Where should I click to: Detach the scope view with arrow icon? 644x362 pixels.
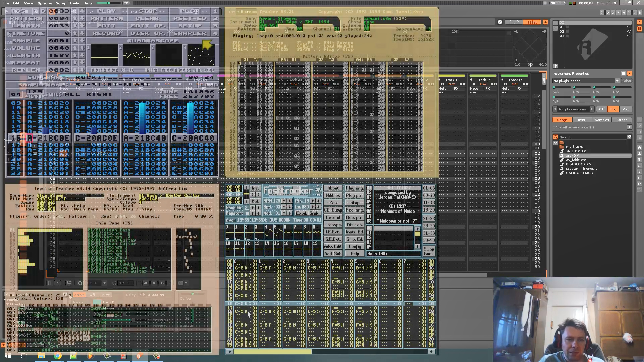click(x=500, y=22)
